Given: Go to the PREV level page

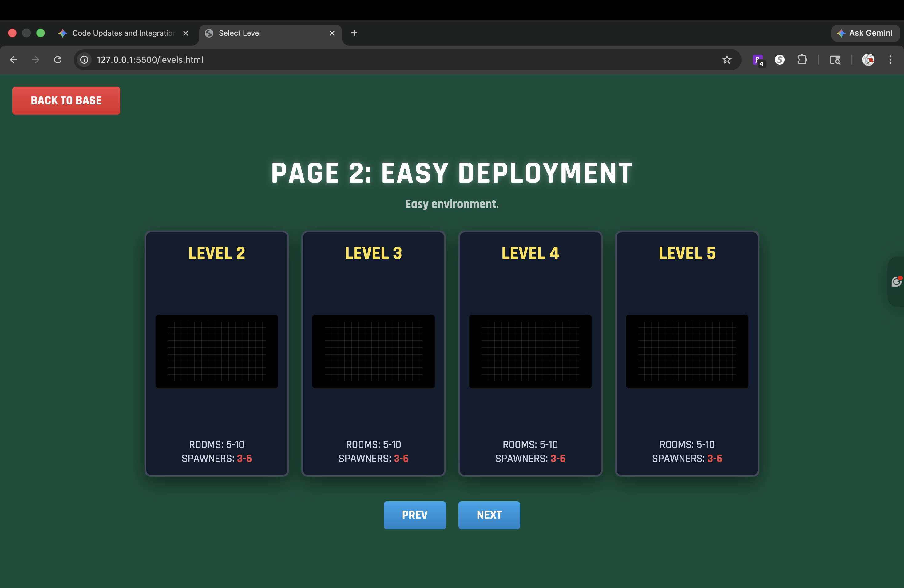Looking at the screenshot, I should [x=414, y=515].
